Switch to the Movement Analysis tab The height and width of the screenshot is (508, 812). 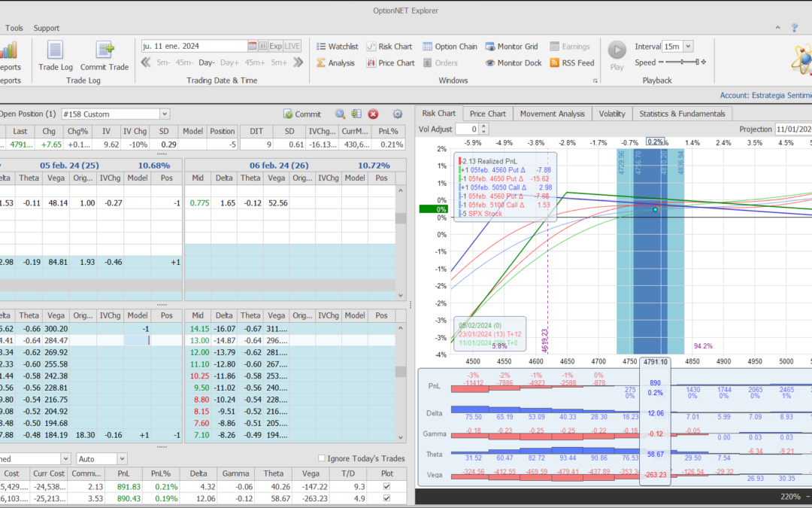pos(552,114)
